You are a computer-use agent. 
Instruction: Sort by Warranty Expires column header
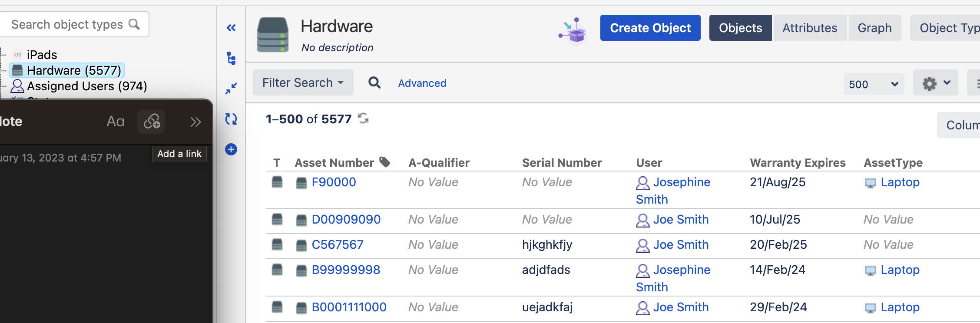click(x=798, y=162)
